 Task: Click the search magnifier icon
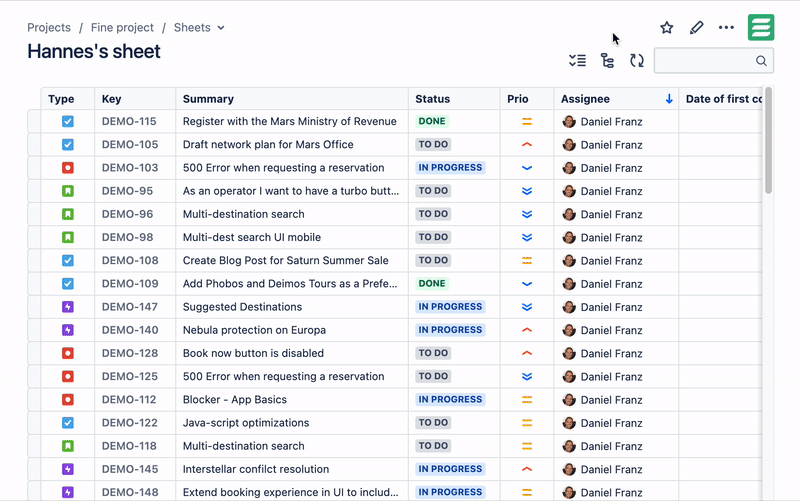point(761,61)
